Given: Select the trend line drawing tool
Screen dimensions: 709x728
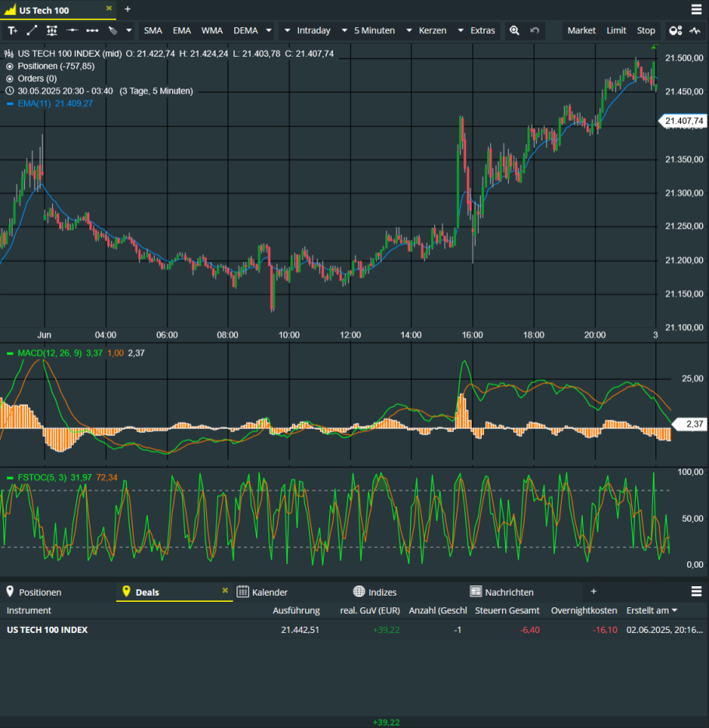Looking at the screenshot, I should point(32,30).
